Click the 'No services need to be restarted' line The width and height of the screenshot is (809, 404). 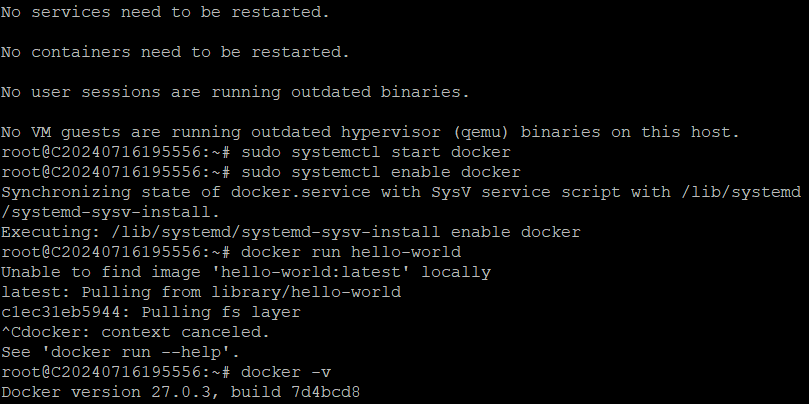coord(165,12)
